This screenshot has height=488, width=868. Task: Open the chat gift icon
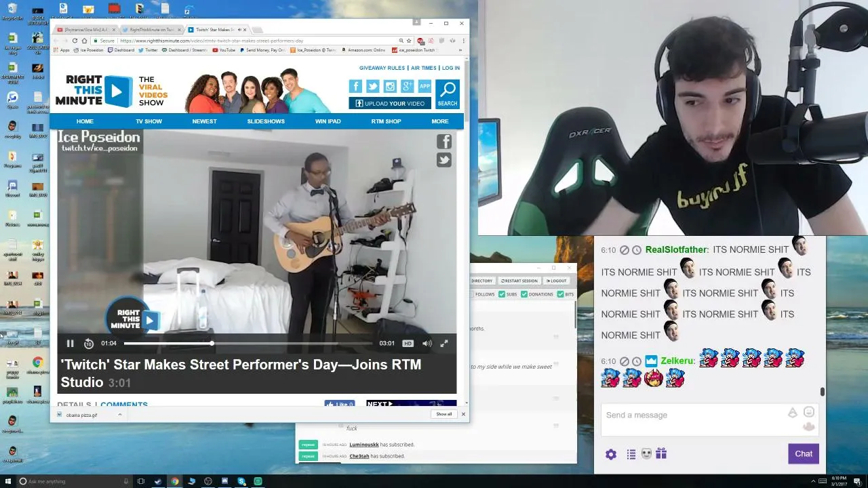click(x=661, y=454)
